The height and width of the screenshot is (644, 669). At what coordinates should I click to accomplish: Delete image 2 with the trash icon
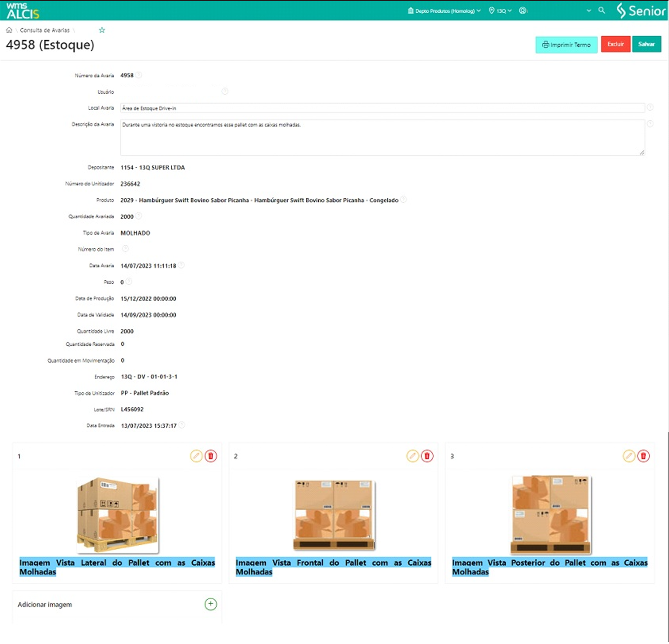(427, 456)
